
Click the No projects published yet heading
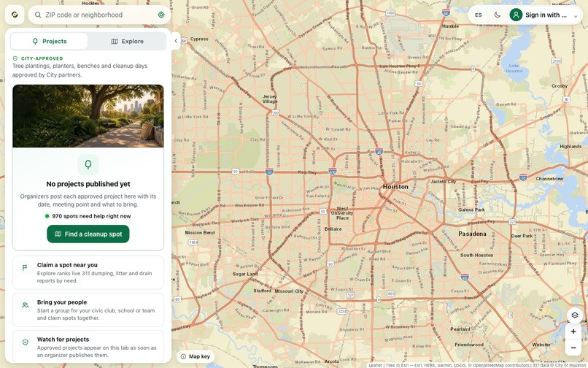pyautogui.click(x=88, y=184)
